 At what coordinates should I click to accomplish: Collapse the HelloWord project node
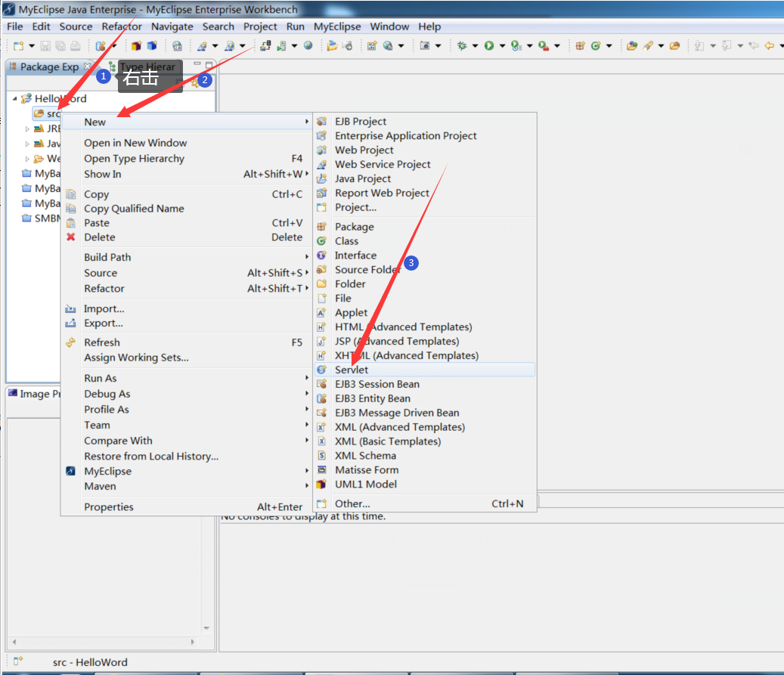point(14,98)
